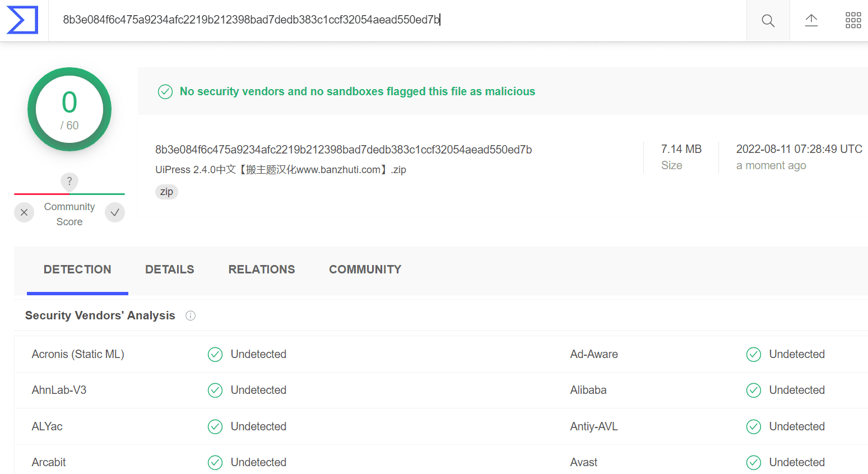Vote file malicious with the X button
Screen dimensions: 868x474
(x=24, y=212)
